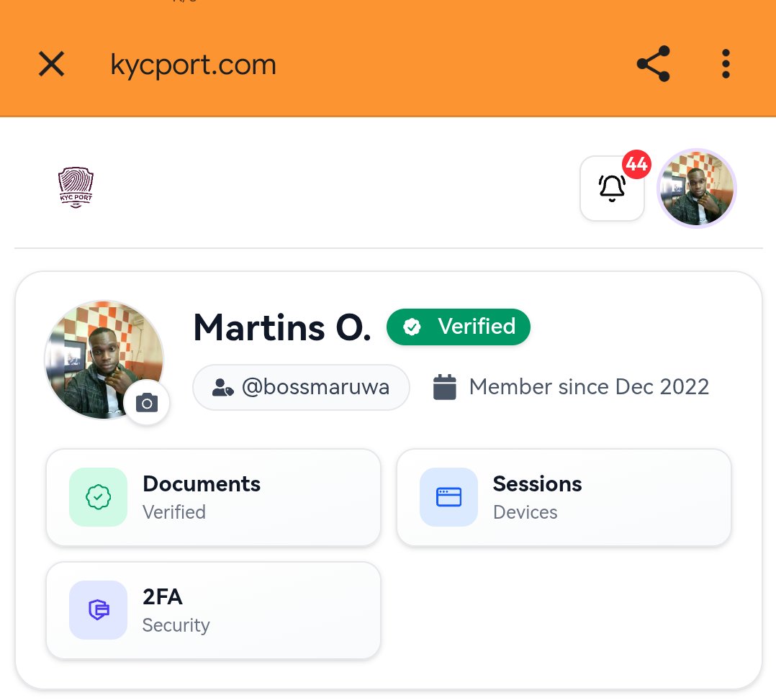Click the 44 notification count badge
Screen dimensions: 776x700
click(636, 164)
